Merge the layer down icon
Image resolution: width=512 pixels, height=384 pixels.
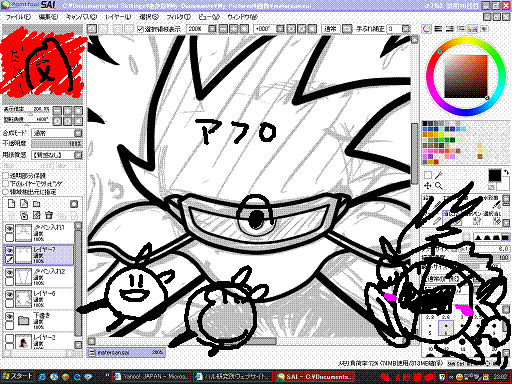[x=24, y=216]
